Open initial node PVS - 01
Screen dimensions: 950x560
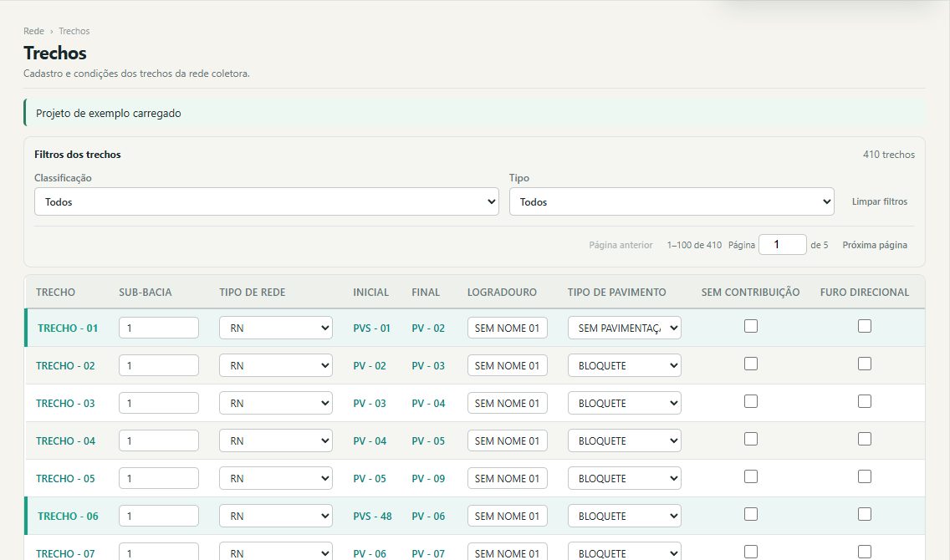pos(371,328)
